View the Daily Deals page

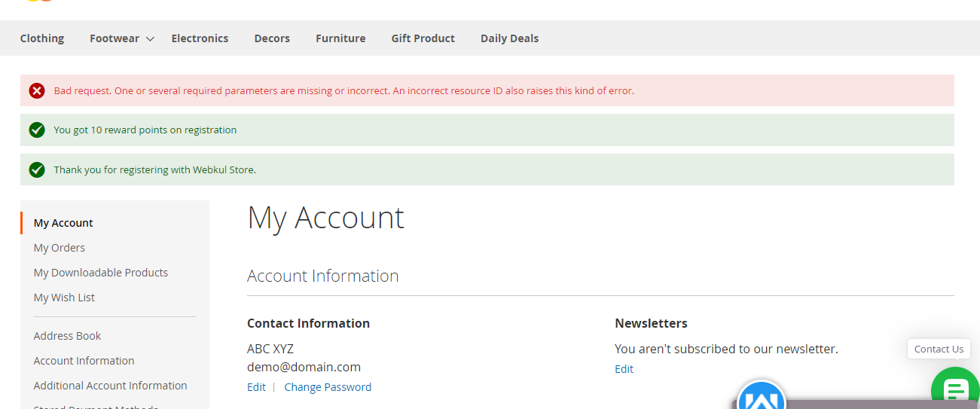[509, 38]
